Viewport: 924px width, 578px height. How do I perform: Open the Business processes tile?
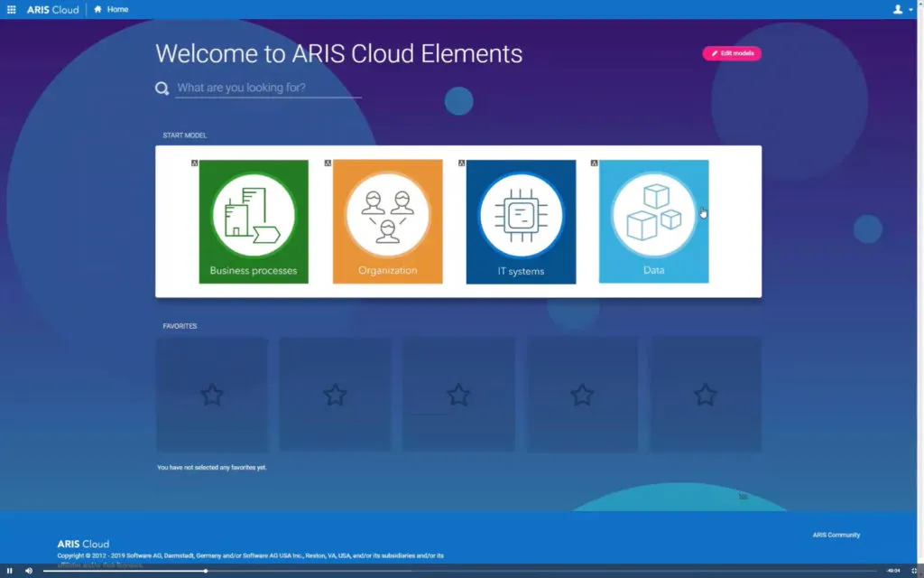pyautogui.click(x=254, y=222)
